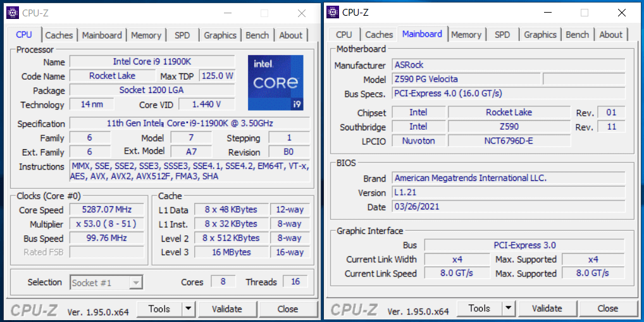Click Validate button in right window
This screenshot has height=322, width=644.
[547, 309]
